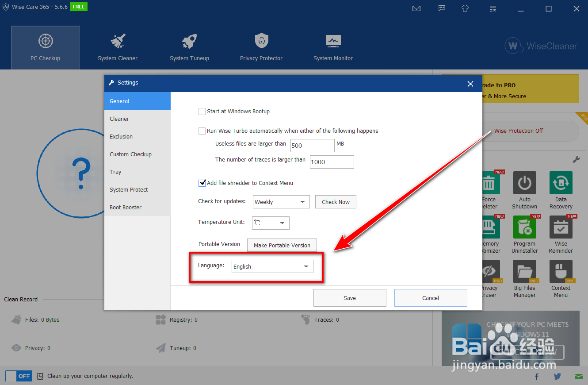
Task: Click the skin T-shirt icon
Action: [465, 8]
